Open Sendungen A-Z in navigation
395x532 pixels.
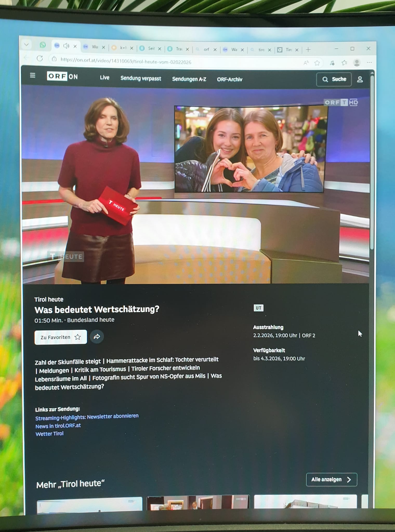pos(189,79)
